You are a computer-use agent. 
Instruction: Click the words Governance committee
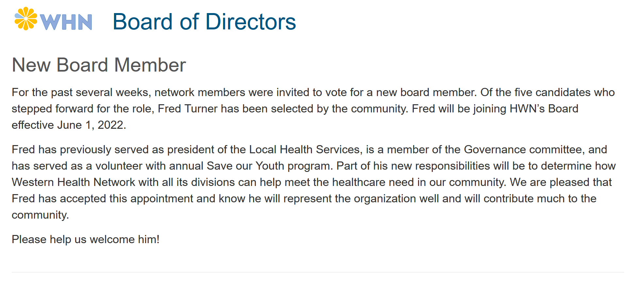click(524, 150)
